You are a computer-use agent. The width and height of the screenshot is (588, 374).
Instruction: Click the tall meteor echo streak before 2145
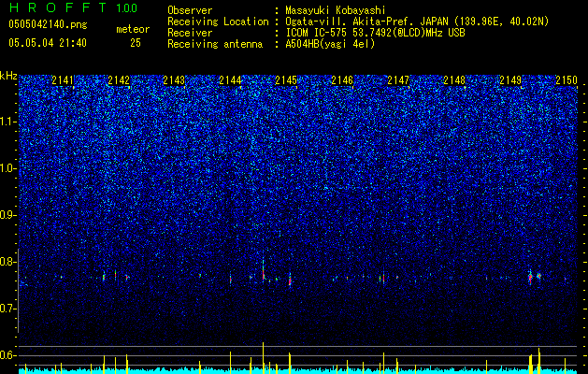tap(264, 268)
